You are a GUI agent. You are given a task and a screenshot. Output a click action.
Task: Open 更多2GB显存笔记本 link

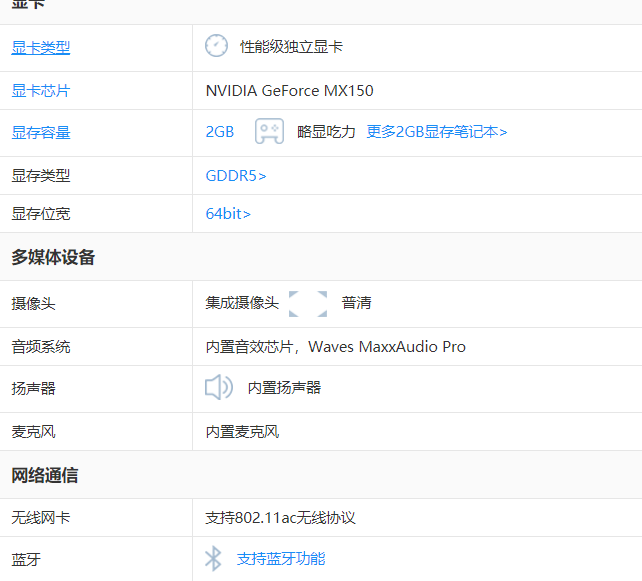[x=436, y=132]
